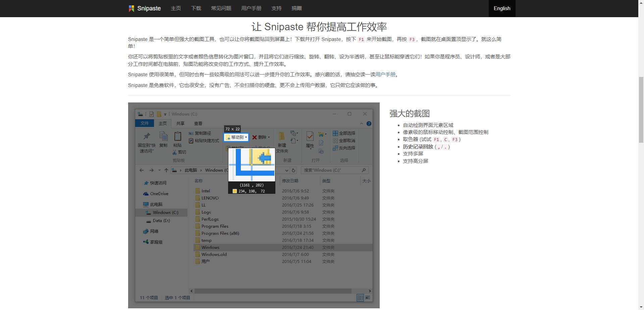Click 全部选择 in the Explorer ribbon
Viewport: 644px width, 310px height.
click(344, 133)
